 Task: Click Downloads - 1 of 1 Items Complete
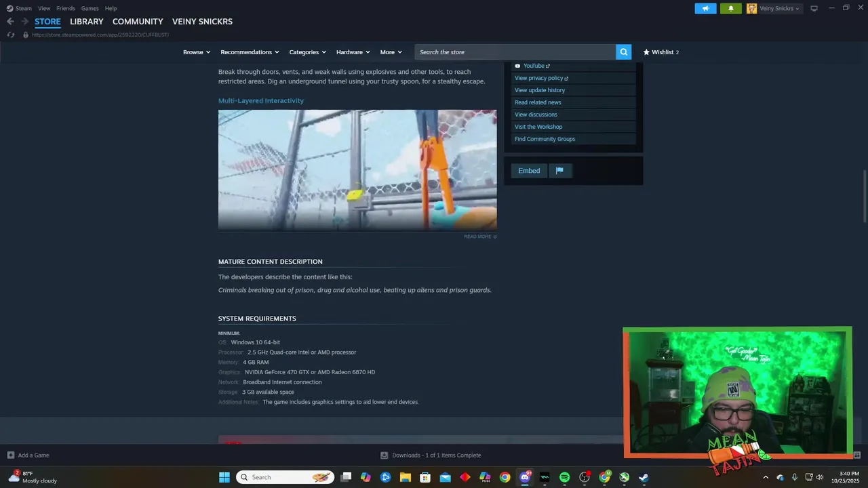437,455
